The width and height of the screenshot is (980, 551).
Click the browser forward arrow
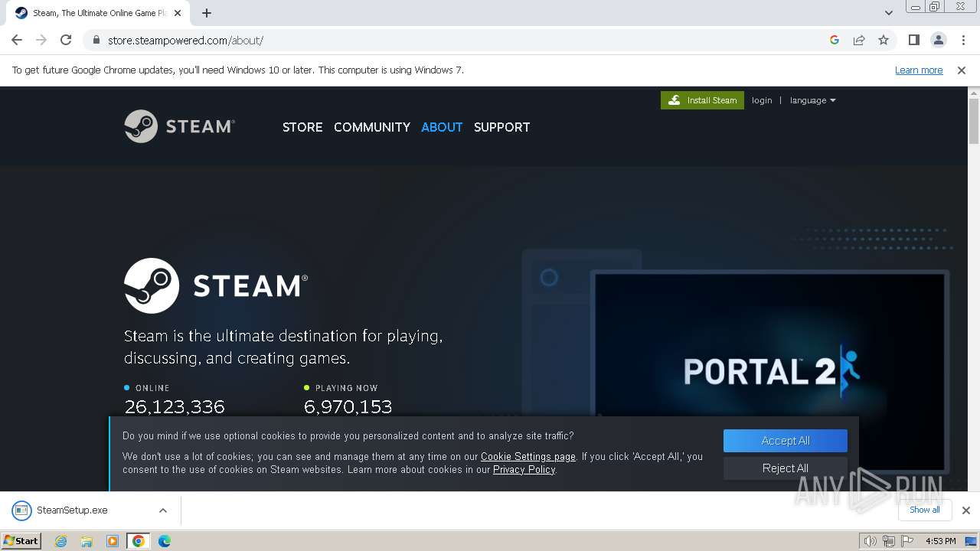point(41,40)
